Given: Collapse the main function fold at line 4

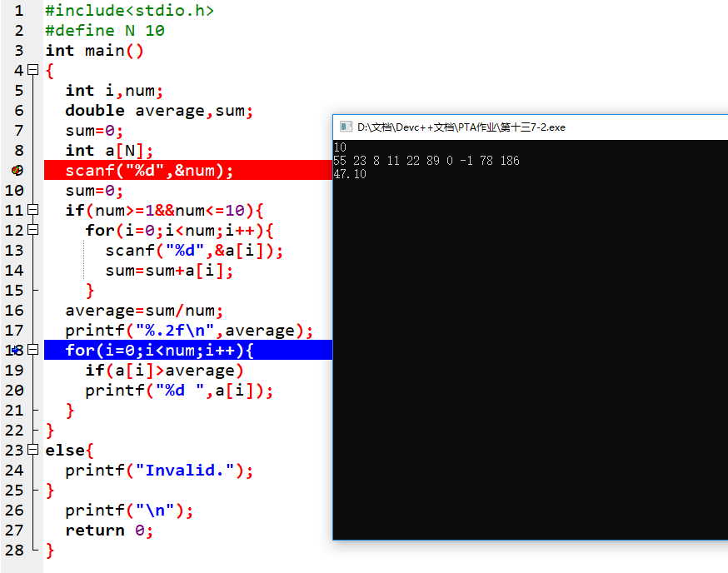Looking at the screenshot, I should pyautogui.click(x=33, y=70).
